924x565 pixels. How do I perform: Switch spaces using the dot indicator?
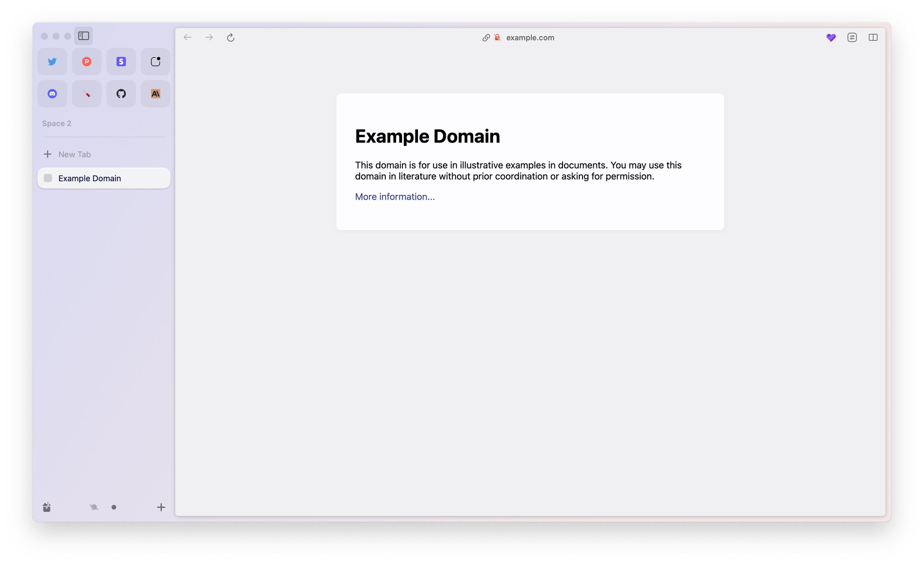point(114,507)
